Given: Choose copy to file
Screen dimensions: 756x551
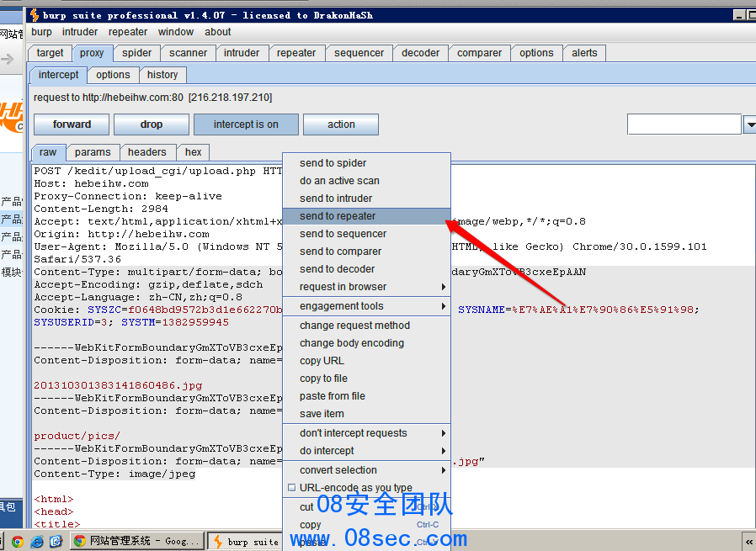Looking at the screenshot, I should (x=366, y=379).
